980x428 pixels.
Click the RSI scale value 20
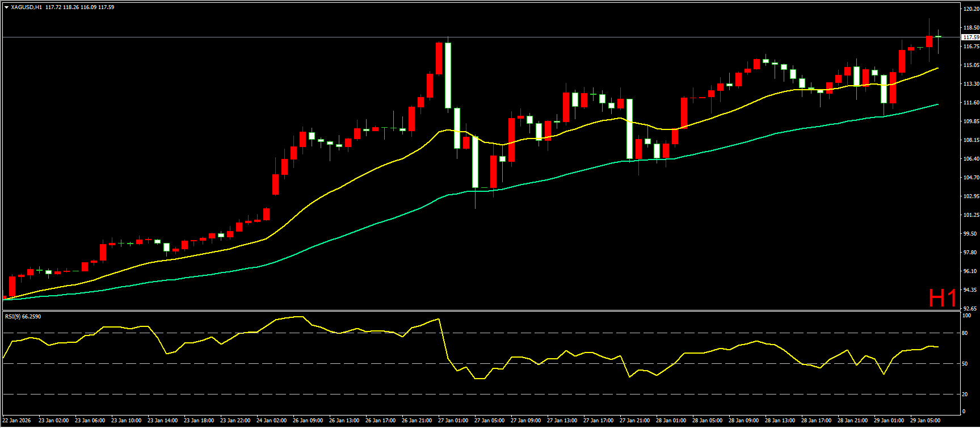point(965,395)
